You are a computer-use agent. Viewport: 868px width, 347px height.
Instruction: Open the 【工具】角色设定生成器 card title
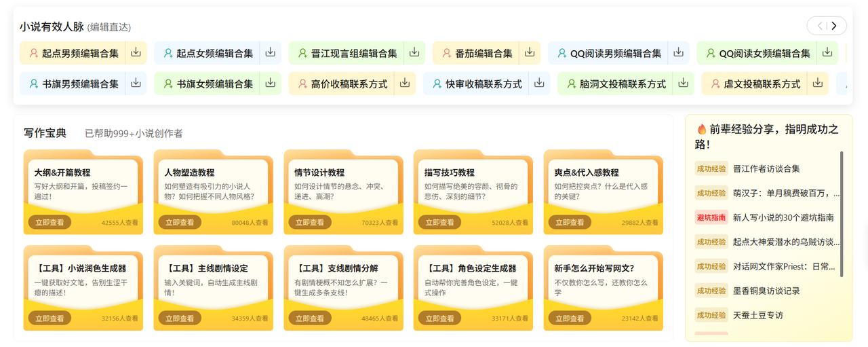[471, 268]
